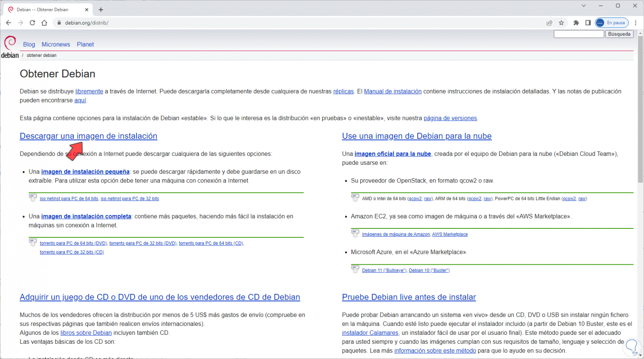
Task: Click the browser back arrow
Action: pos(9,23)
